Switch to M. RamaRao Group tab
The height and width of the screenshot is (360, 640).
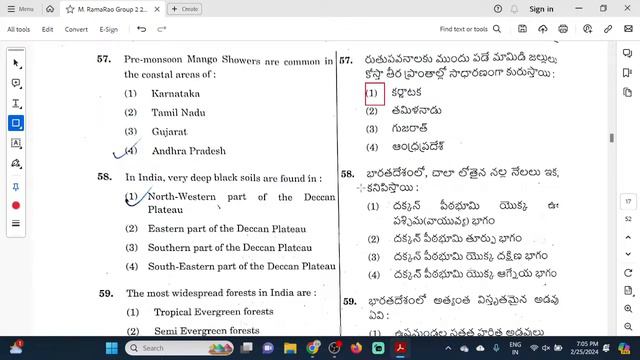(112, 9)
